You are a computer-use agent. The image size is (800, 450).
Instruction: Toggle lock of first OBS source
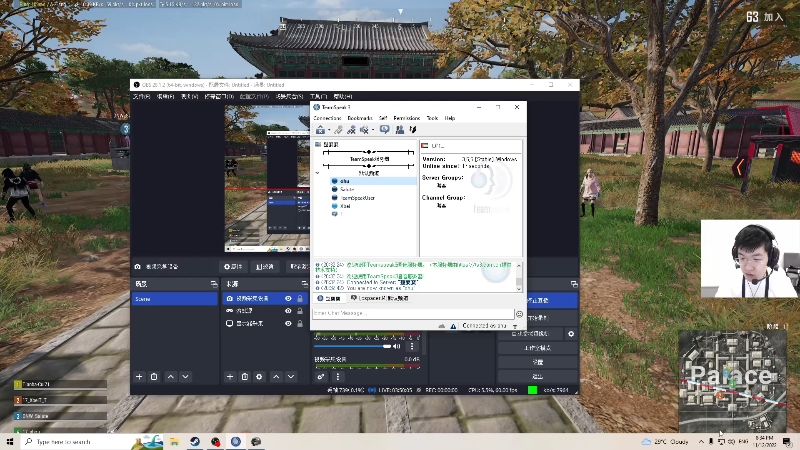click(x=300, y=298)
